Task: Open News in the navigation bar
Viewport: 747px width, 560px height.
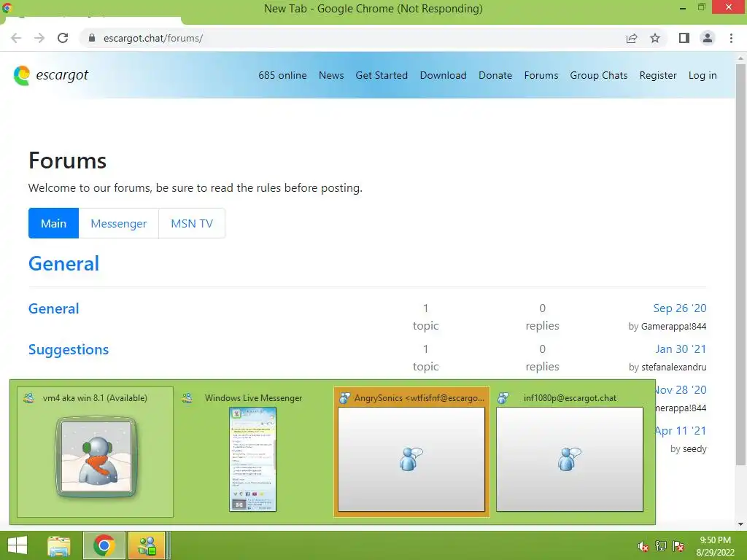Action: coord(331,75)
